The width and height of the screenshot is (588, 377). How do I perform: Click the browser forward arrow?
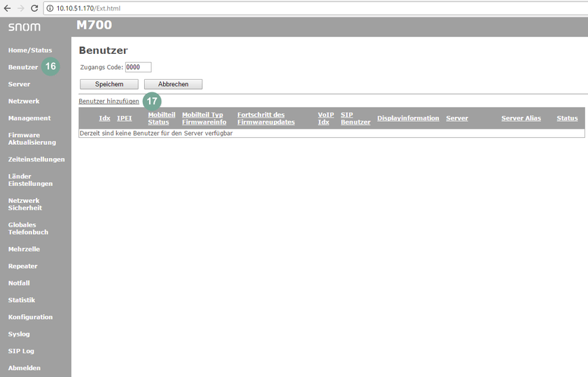tap(20, 8)
